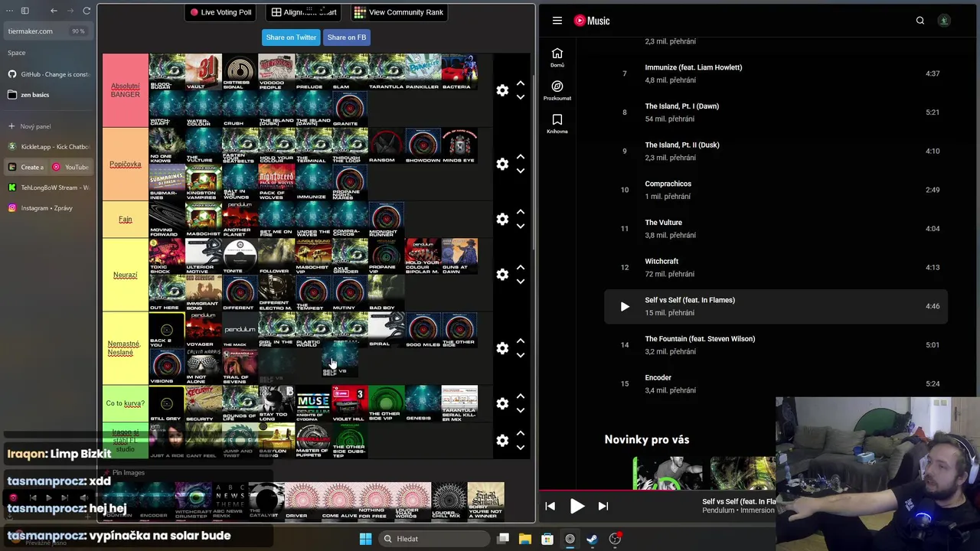Move Co to kurva? tier down with arrow

point(521,410)
